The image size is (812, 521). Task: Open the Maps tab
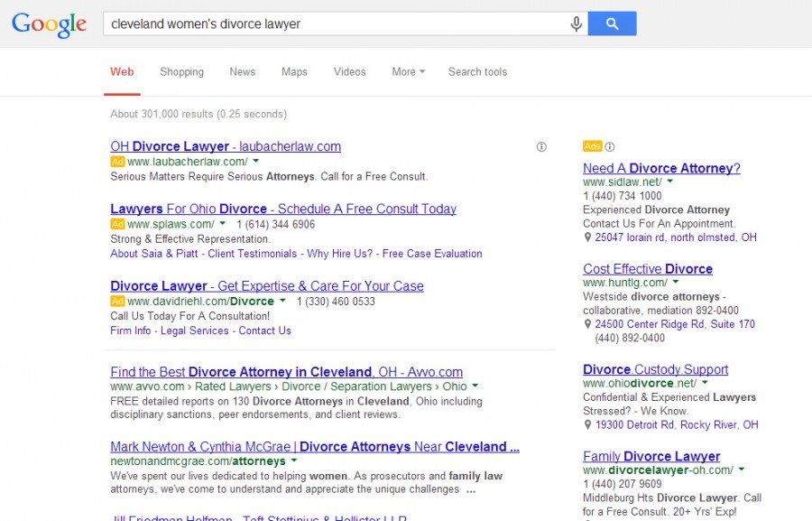[295, 72]
